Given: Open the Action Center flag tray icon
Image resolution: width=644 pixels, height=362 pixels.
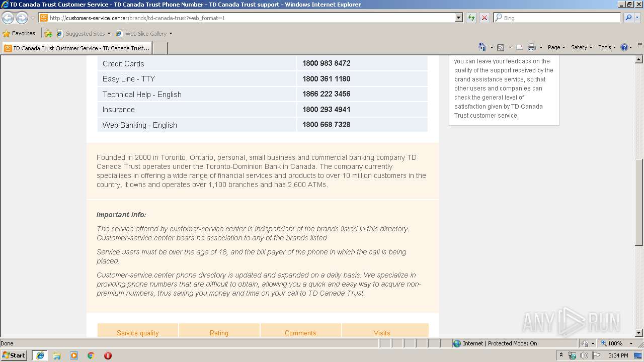Looking at the screenshot, I should [596, 355].
